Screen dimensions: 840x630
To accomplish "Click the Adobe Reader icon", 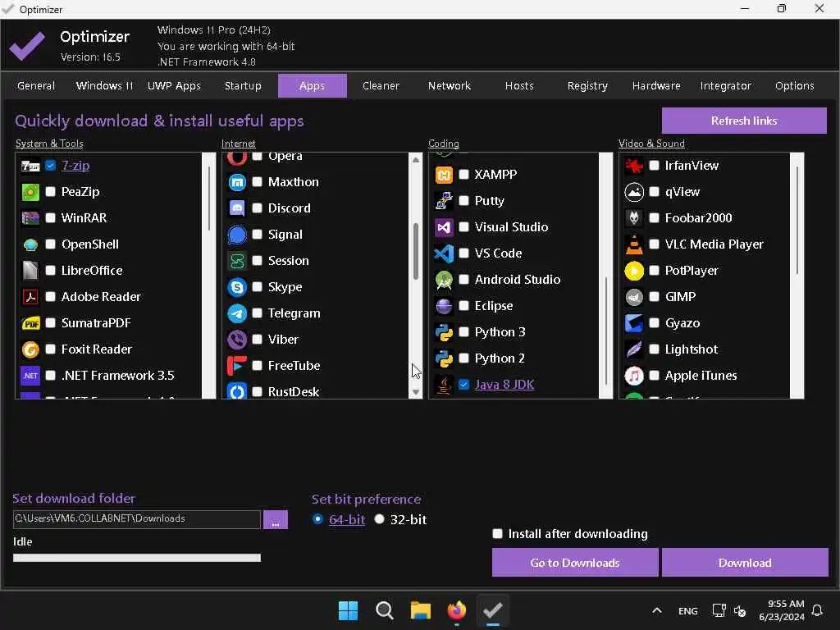I will pyautogui.click(x=30, y=297).
